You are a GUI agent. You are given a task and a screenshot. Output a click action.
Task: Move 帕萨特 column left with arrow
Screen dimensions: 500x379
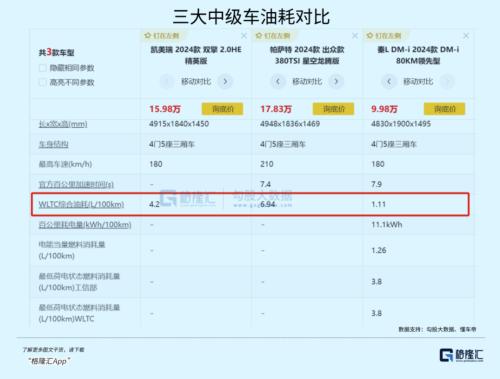278,81
